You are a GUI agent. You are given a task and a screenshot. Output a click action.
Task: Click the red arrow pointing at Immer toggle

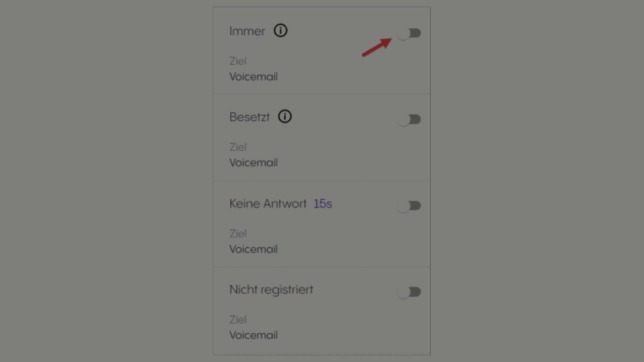(x=377, y=47)
